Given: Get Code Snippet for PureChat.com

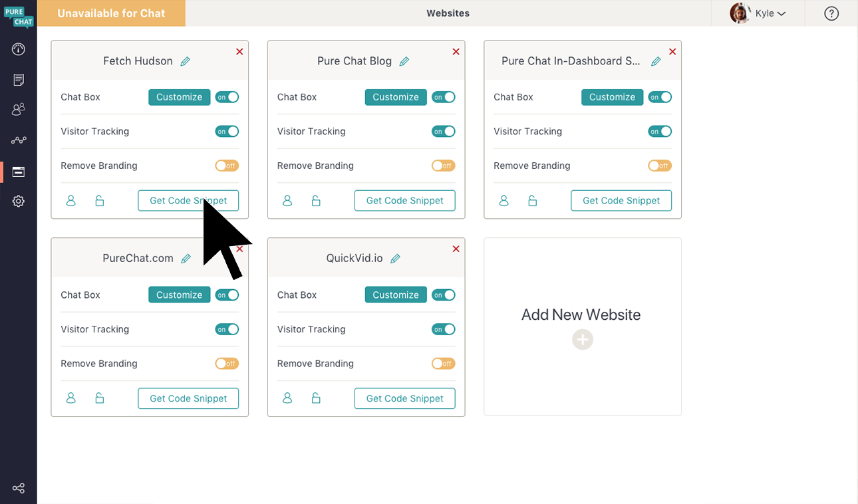Looking at the screenshot, I should point(188,398).
